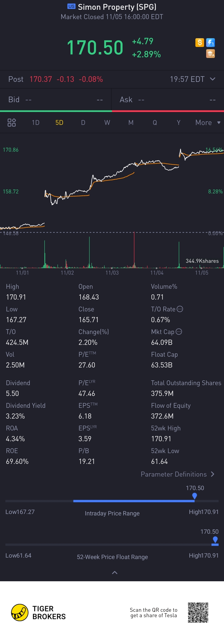Tap the tan stacked-coins badge icon

point(211,54)
